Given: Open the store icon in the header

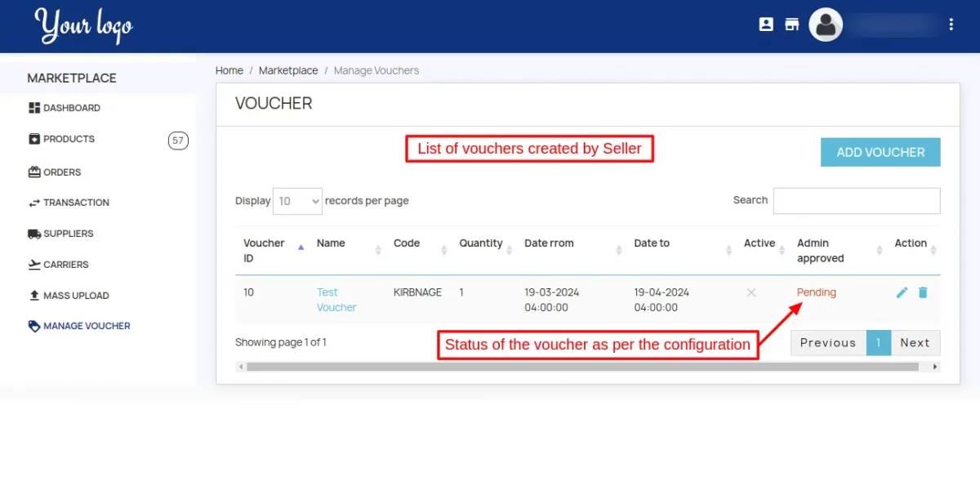Looking at the screenshot, I should coord(791,25).
